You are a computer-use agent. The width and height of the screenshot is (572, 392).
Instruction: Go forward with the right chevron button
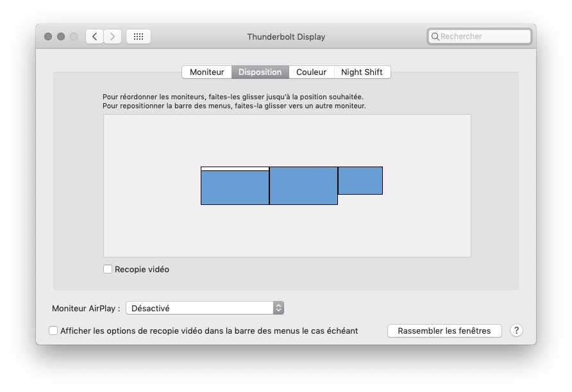[x=112, y=37]
